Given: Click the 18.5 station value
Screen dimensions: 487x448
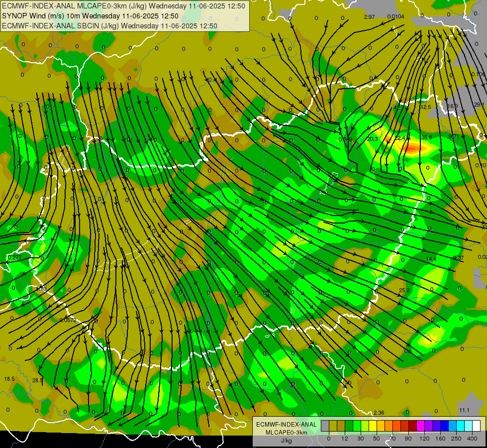Looking at the screenshot, I should coord(9,379).
